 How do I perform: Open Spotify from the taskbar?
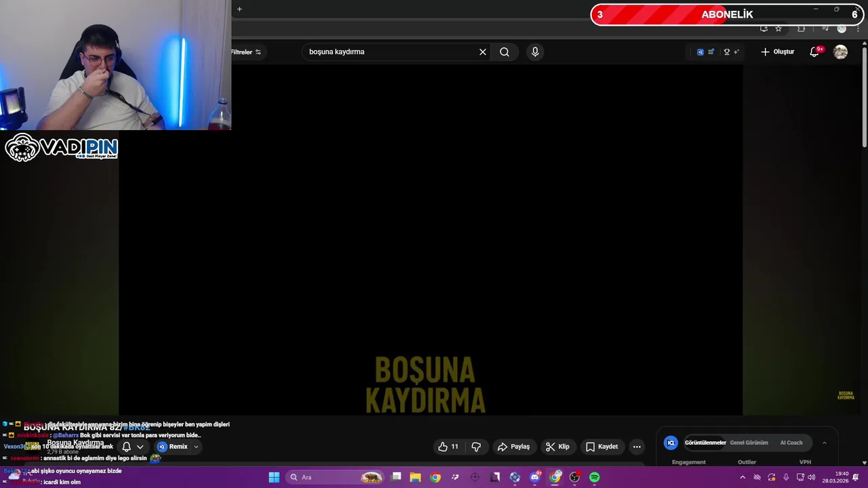click(x=595, y=477)
